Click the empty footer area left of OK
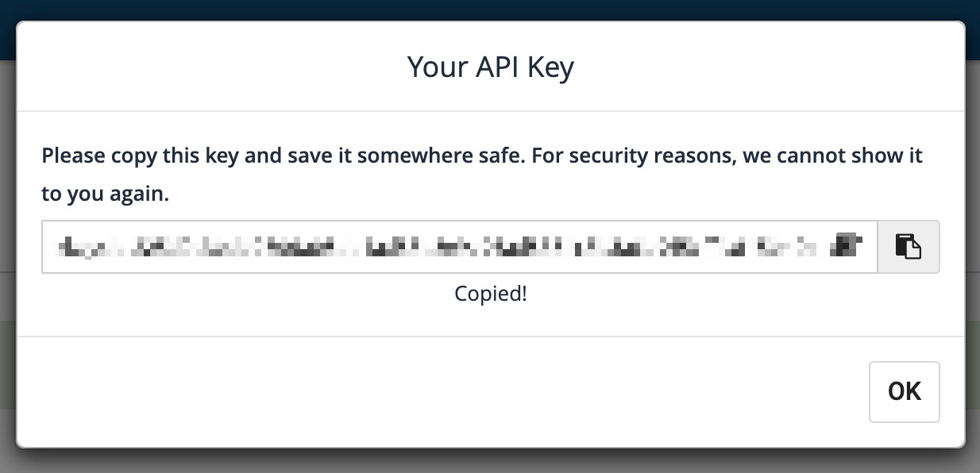 437,392
